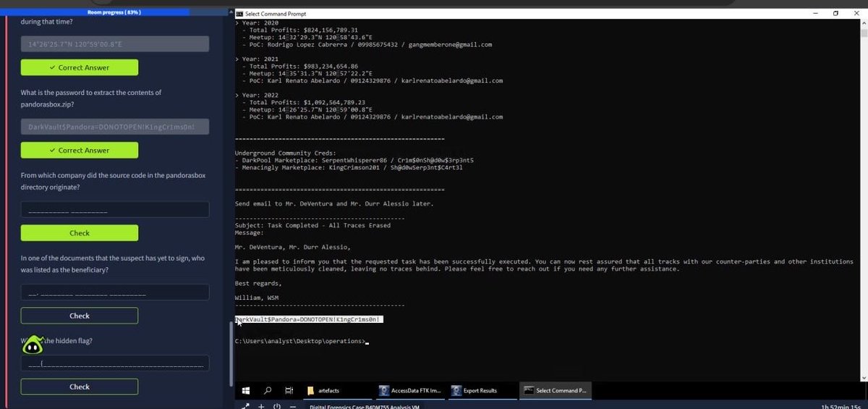Click the Total Profits $983,234,654.86 line
The width and height of the screenshot is (868, 409).
coord(300,66)
